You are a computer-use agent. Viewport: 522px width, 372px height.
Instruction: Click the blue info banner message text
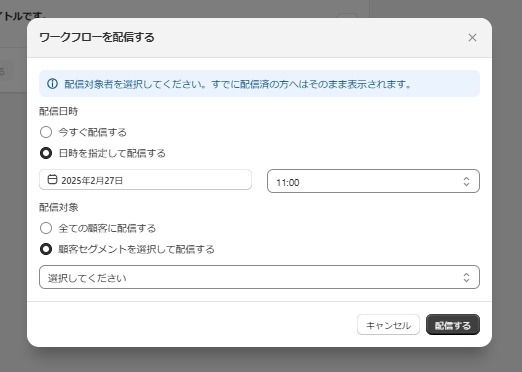pyautogui.click(x=238, y=84)
